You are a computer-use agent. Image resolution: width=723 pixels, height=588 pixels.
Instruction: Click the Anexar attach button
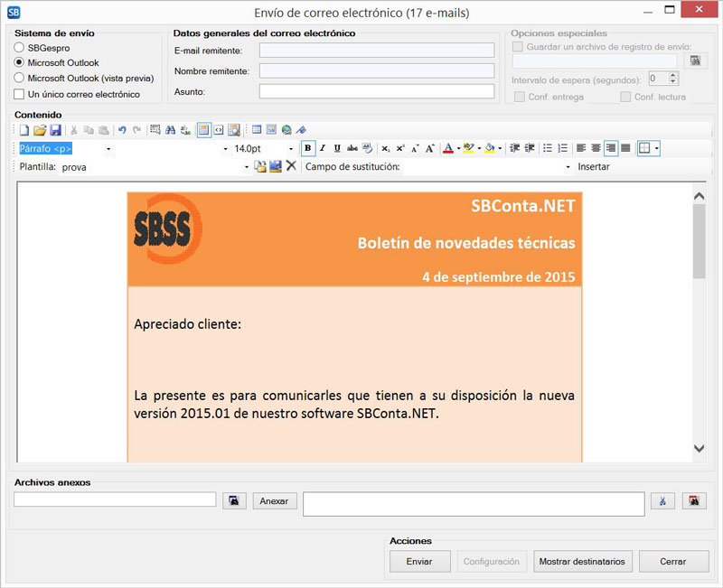coord(275,500)
